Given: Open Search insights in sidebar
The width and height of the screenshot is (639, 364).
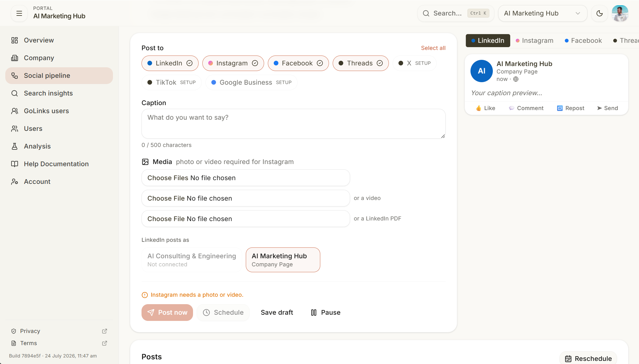Looking at the screenshot, I should (x=59, y=93).
